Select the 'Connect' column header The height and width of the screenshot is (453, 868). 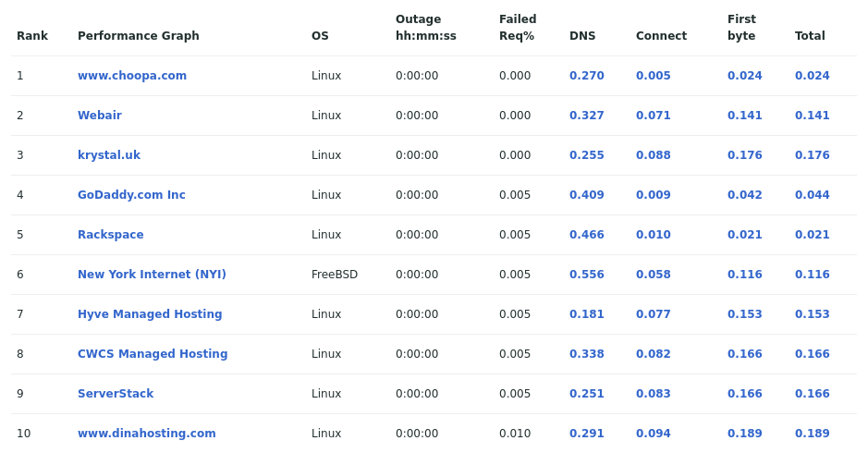(x=661, y=36)
